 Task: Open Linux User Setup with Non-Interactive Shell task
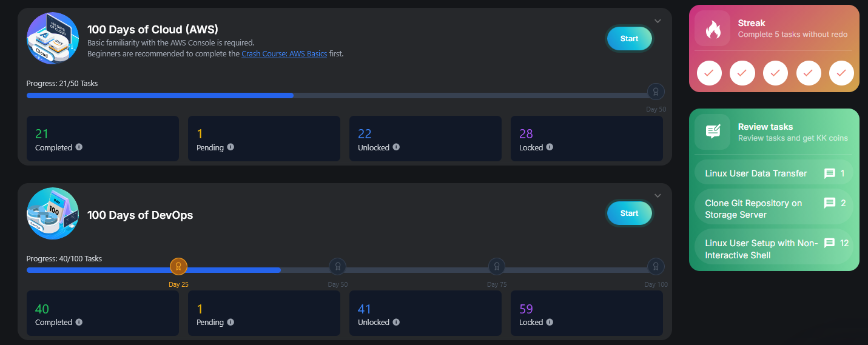click(x=761, y=249)
